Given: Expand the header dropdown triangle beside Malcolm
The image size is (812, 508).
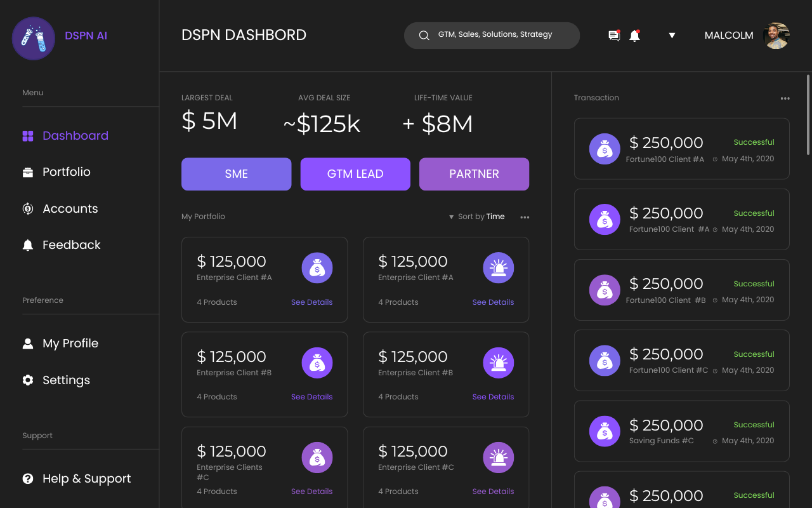Looking at the screenshot, I should coord(672,36).
